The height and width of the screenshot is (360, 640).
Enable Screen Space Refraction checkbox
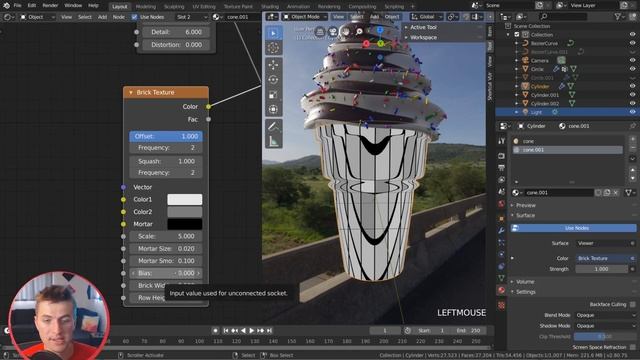(633, 347)
